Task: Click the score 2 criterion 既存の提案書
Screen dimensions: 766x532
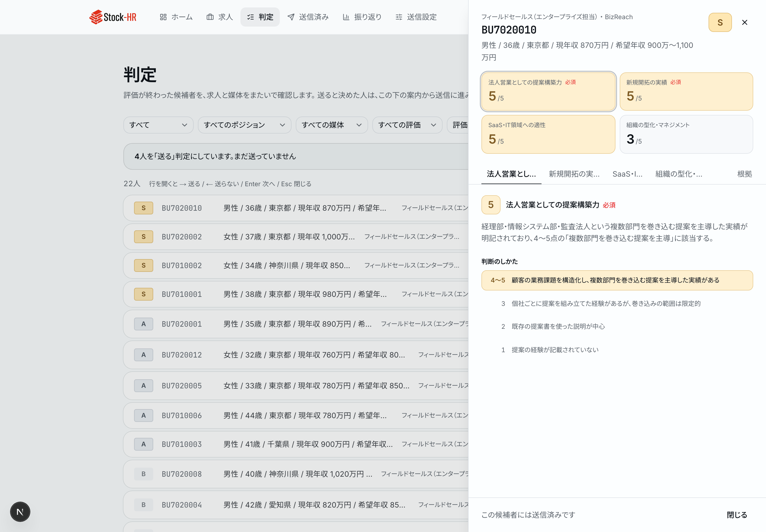Action: [617, 327]
